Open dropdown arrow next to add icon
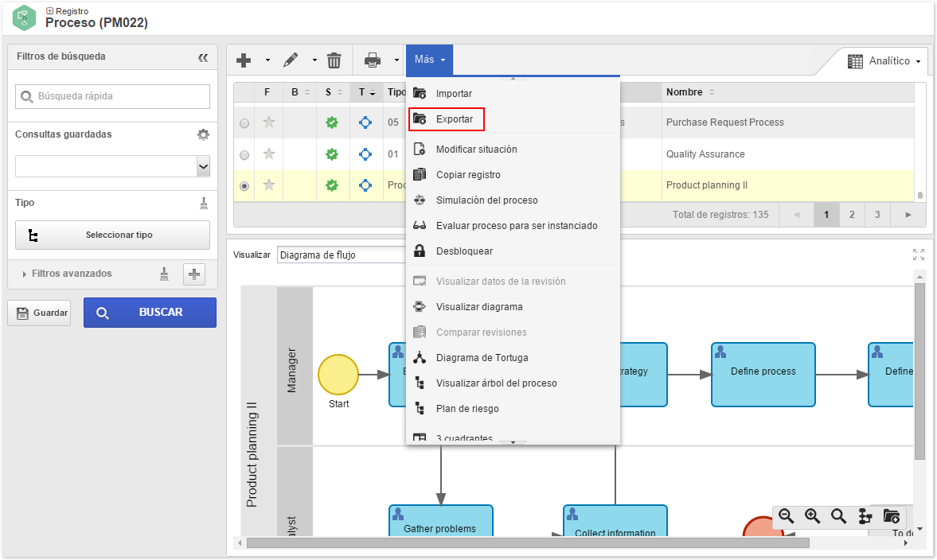This screenshot has width=937, height=560. point(267,60)
